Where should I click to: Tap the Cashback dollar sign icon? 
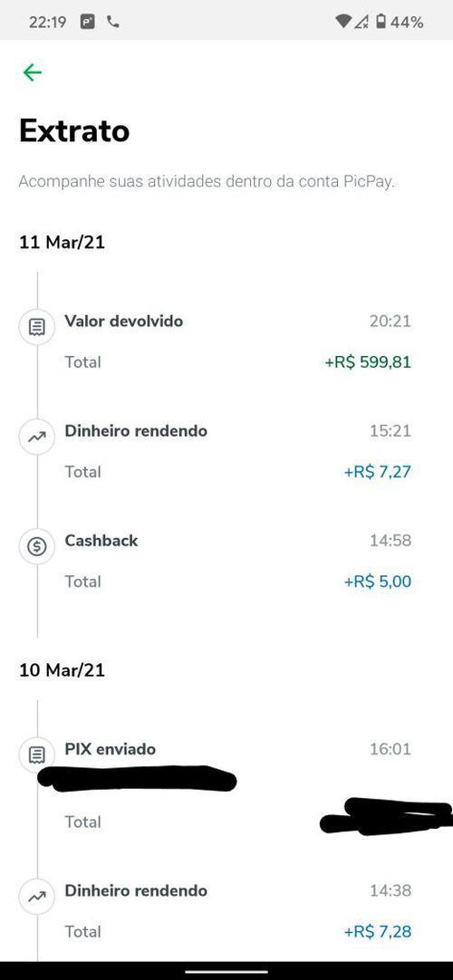37,547
